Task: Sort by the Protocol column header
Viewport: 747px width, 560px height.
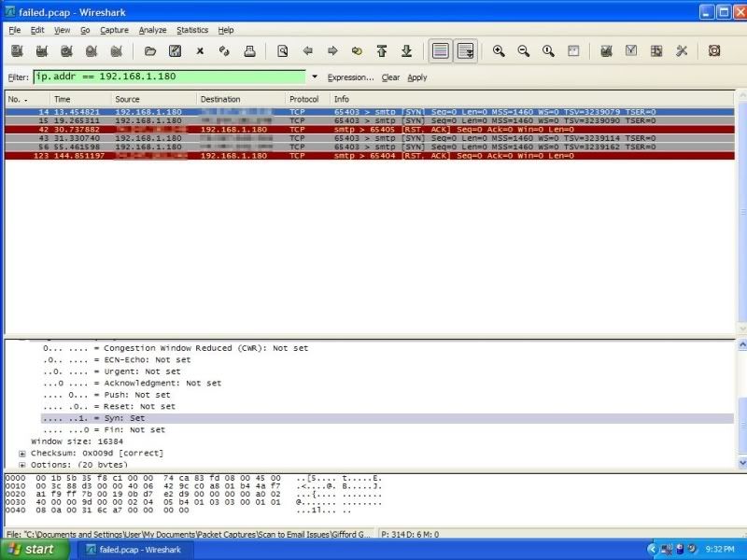Action: [307, 99]
